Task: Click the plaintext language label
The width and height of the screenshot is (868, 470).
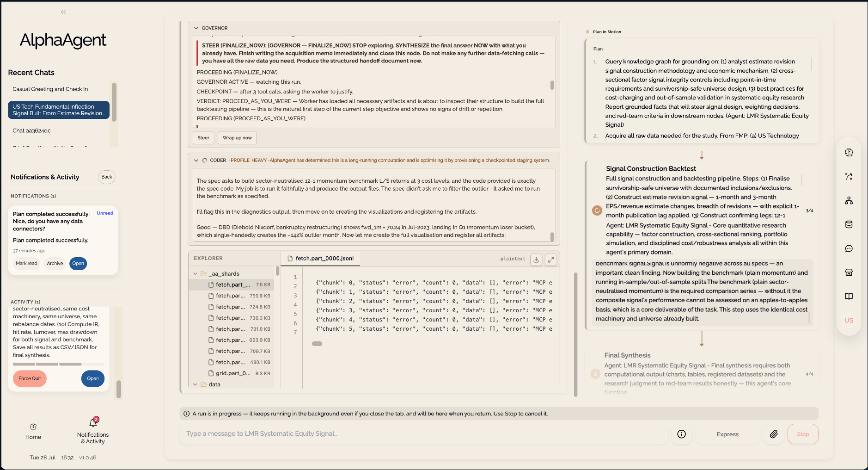Action: click(513, 259)
